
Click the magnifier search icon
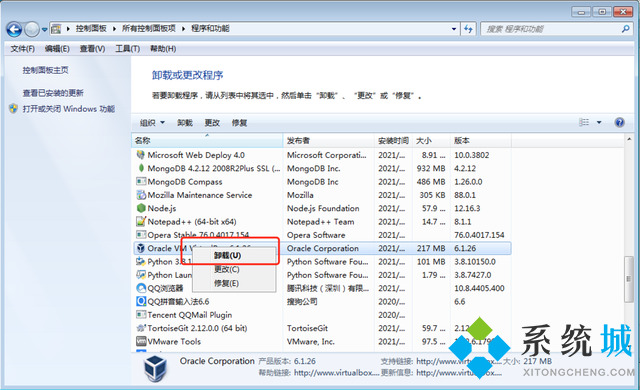(625, 29)
